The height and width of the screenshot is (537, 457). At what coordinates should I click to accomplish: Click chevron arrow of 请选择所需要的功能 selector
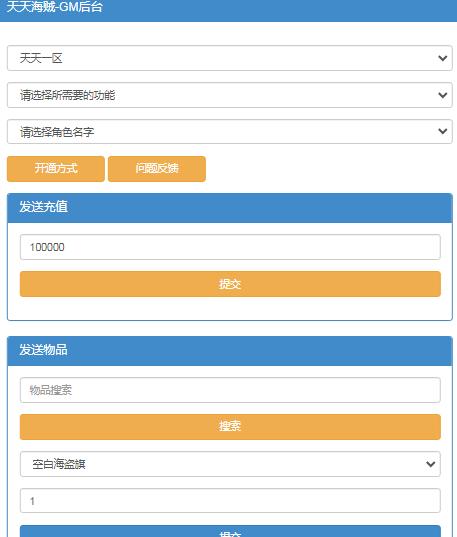[443, 95]
